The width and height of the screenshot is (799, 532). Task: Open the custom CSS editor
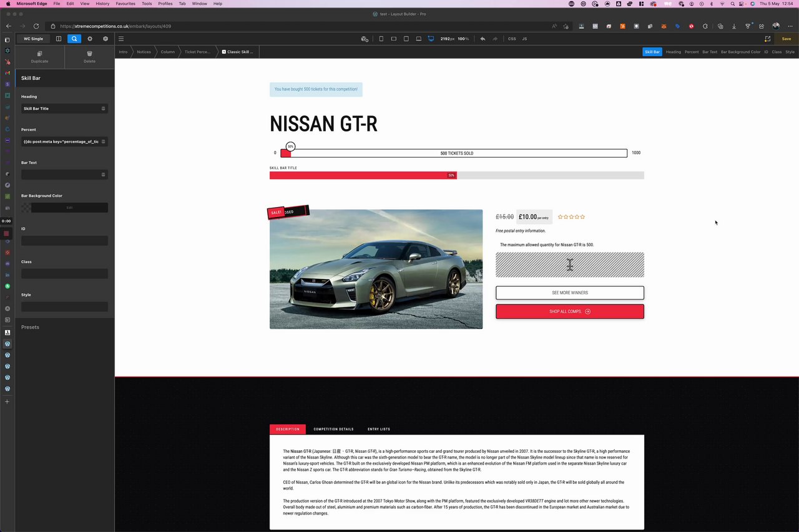point(512,39)
